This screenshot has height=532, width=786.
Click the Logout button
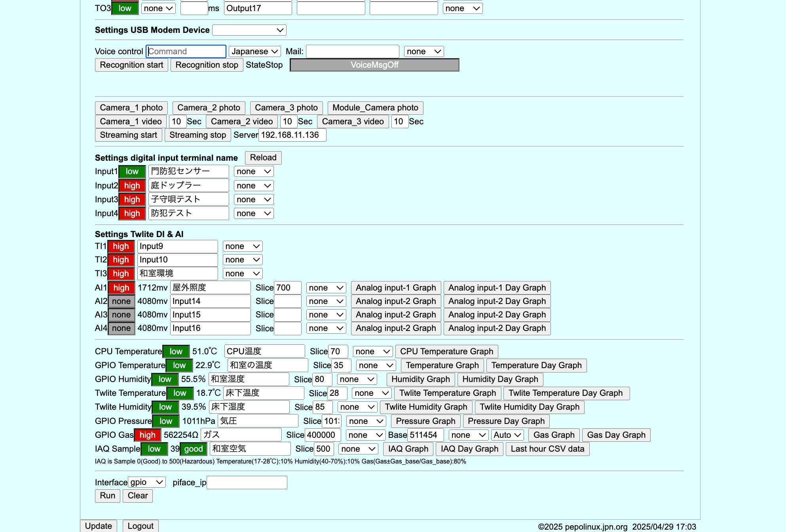pyautogui.click(x=140, y=526)
